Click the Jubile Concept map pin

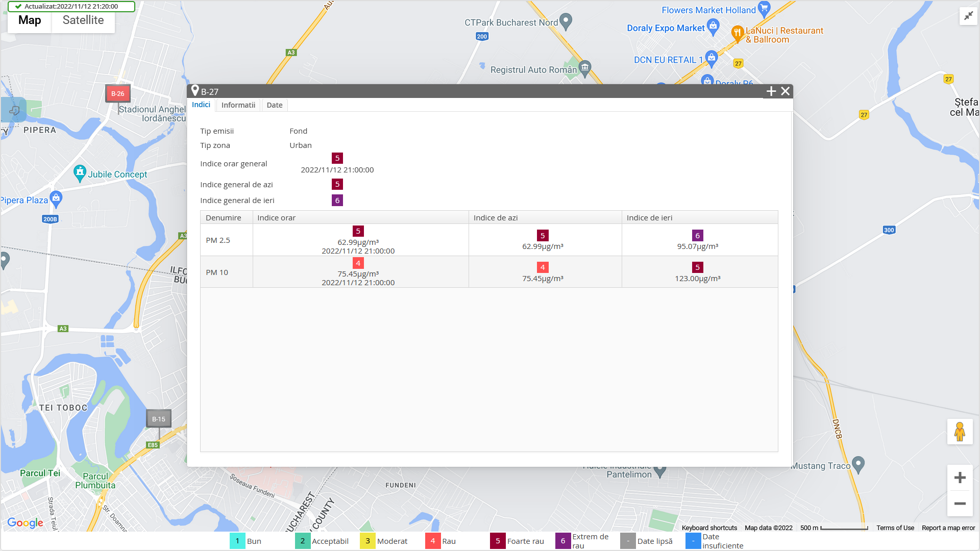(80, 172)
